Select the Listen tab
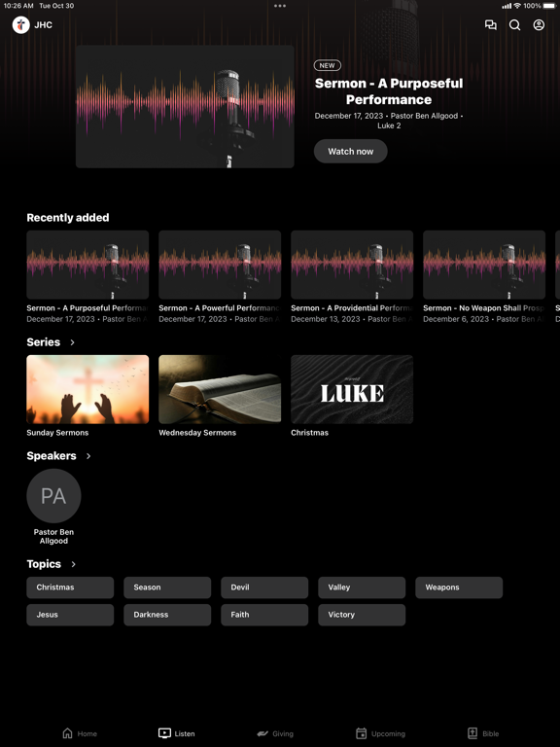Screen dimensions: 560x747 (x=177, y=733)
